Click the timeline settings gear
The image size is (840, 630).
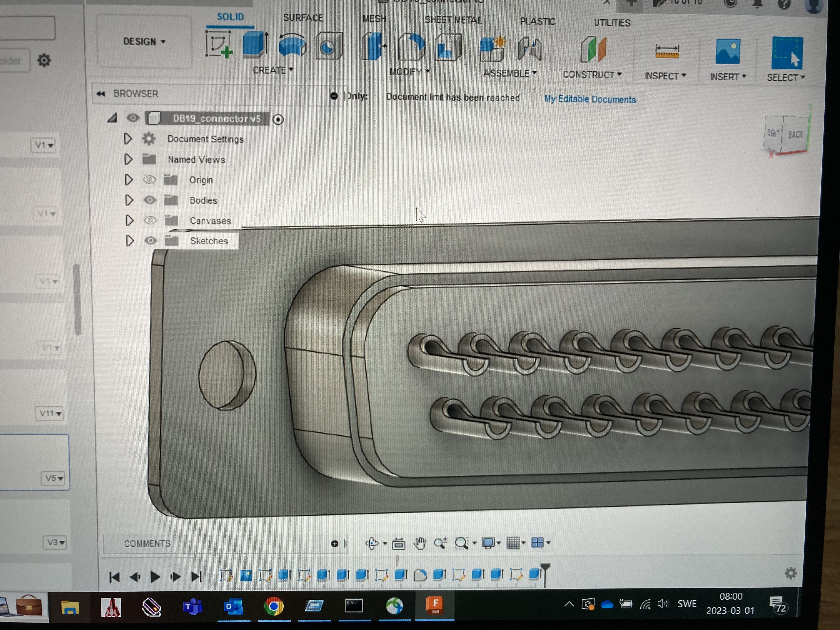click(x=790, y=573)
